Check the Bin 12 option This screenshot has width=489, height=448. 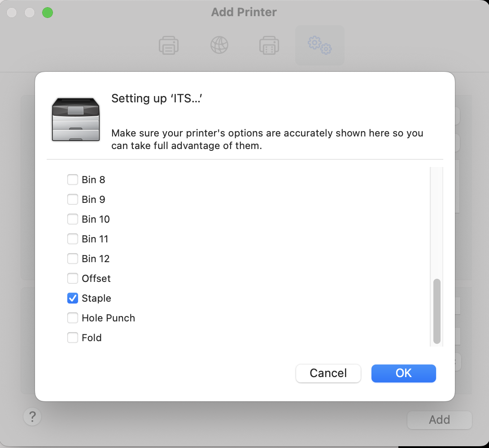(x=73, y=259)
